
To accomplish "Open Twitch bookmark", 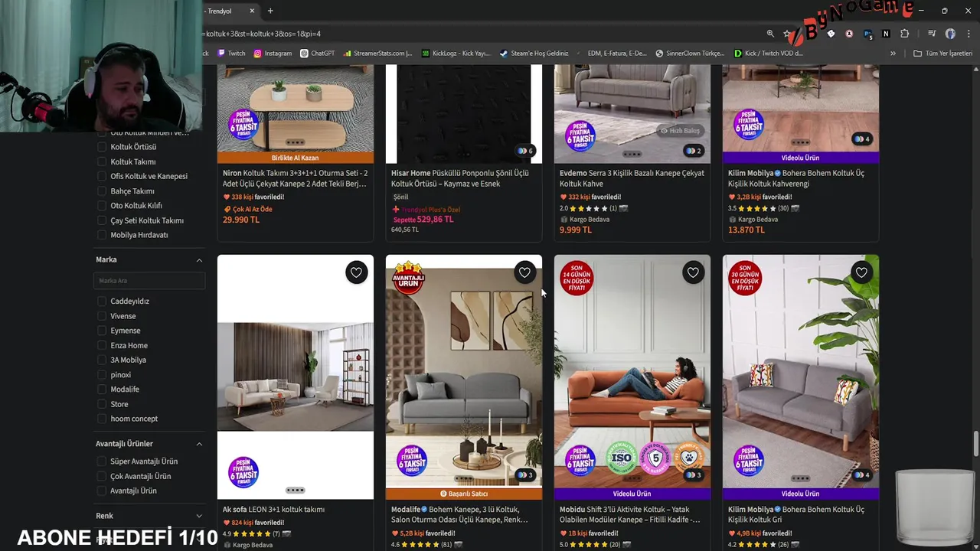I will pos(231,54).
